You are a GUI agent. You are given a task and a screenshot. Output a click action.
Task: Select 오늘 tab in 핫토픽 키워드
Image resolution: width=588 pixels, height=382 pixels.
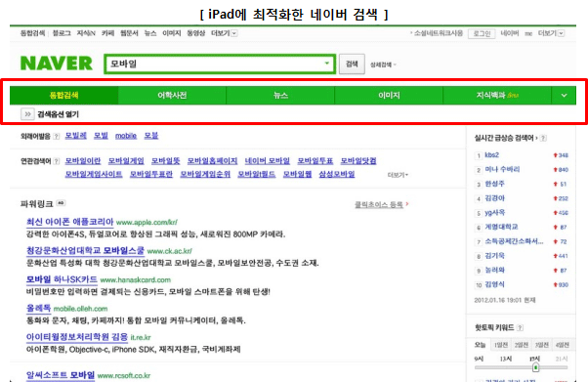pos(480,345)
